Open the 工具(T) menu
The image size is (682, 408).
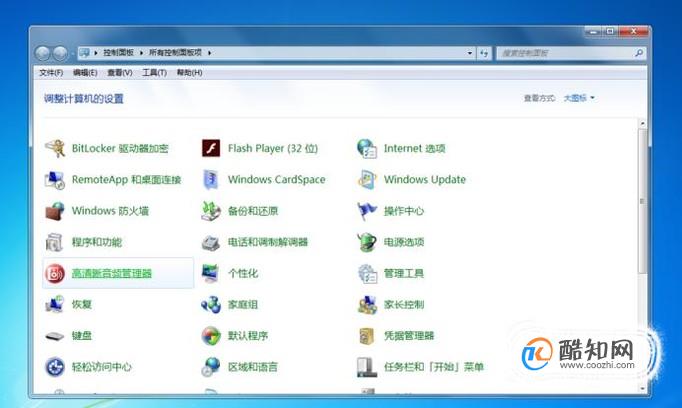coord(154,73)
